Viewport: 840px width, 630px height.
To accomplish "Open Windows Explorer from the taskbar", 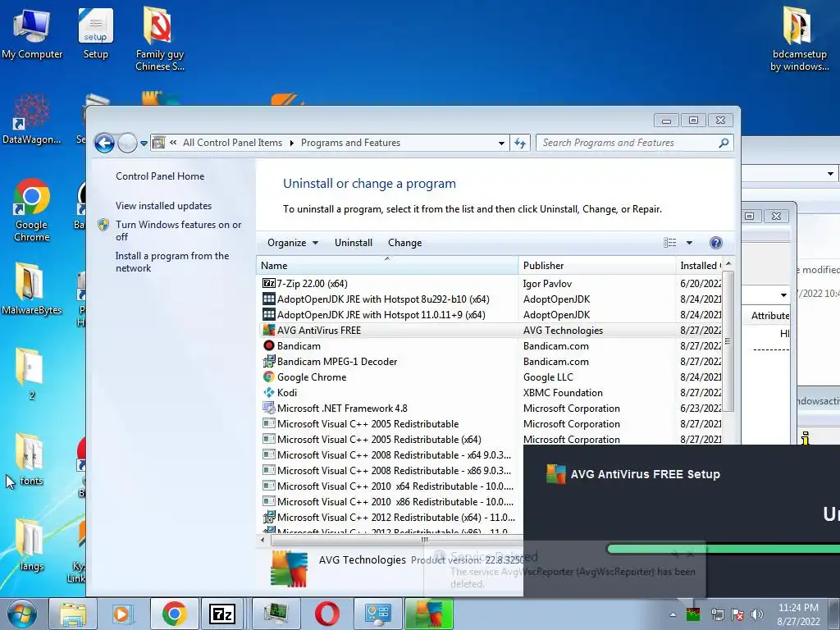I will coord(73,614).
